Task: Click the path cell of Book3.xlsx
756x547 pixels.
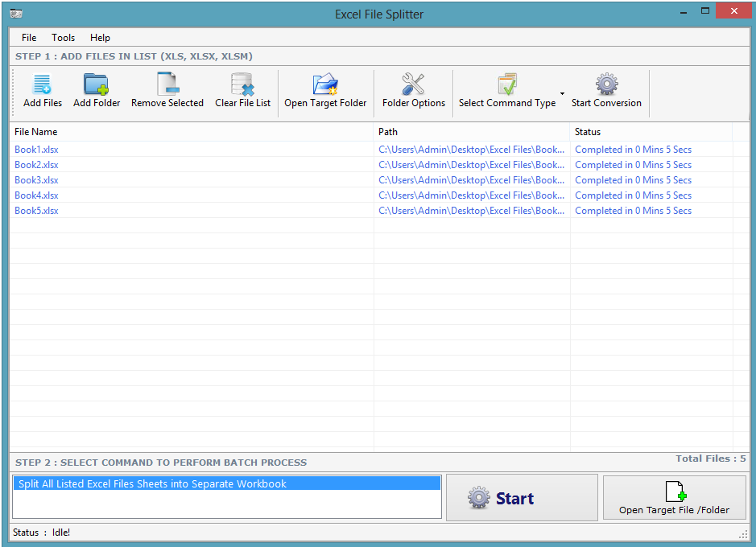Action: pos(472,180)
